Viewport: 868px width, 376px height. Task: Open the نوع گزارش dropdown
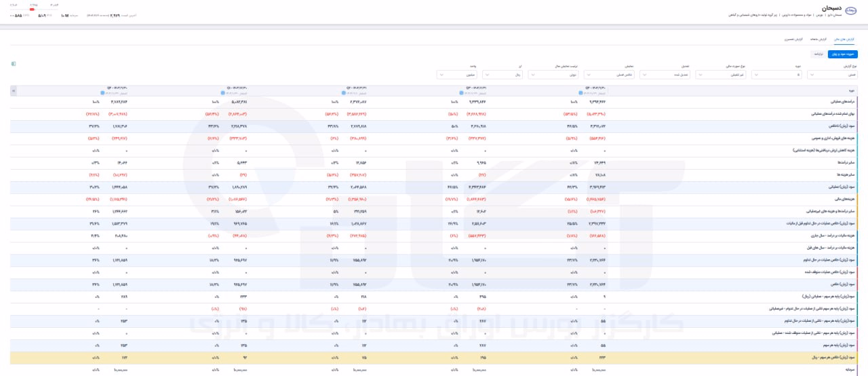[833, 75]
